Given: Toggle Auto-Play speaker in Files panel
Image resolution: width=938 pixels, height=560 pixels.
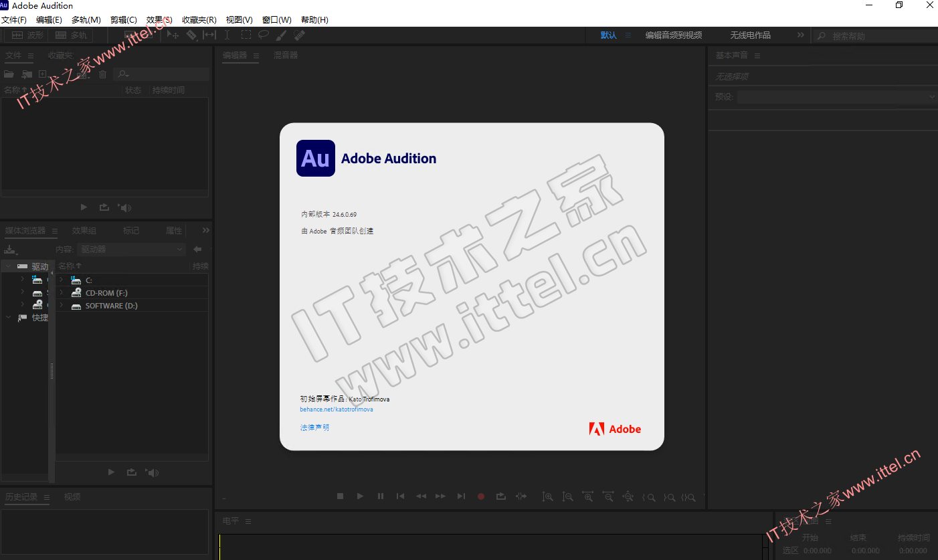Looking at the screenshot, I should point(125,207).
